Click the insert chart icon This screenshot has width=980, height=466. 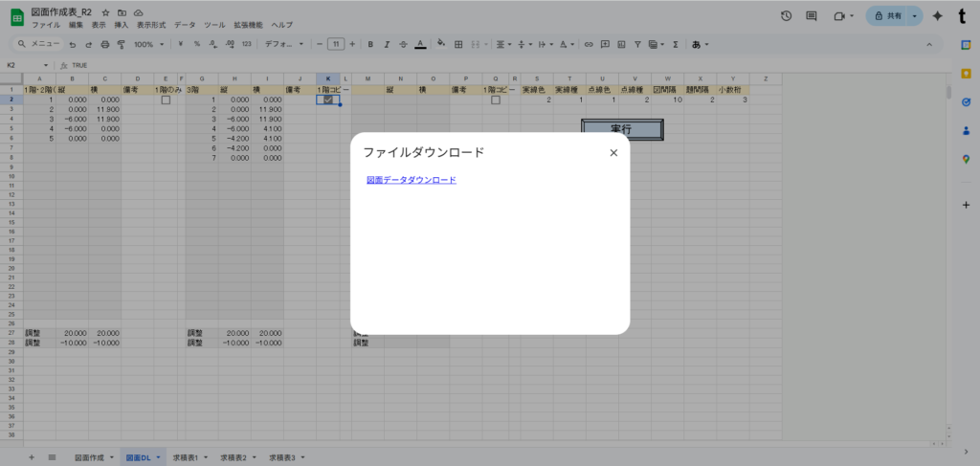point(621,44)
